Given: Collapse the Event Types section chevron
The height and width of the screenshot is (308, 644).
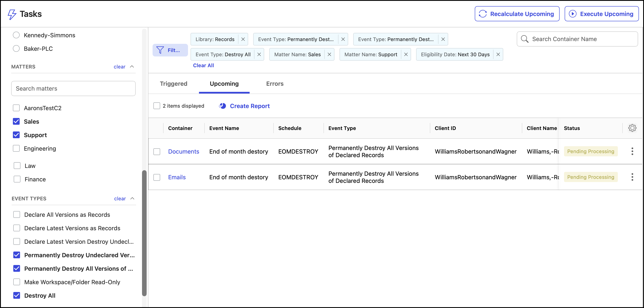Looking at the screenshot, I should 133,198.
